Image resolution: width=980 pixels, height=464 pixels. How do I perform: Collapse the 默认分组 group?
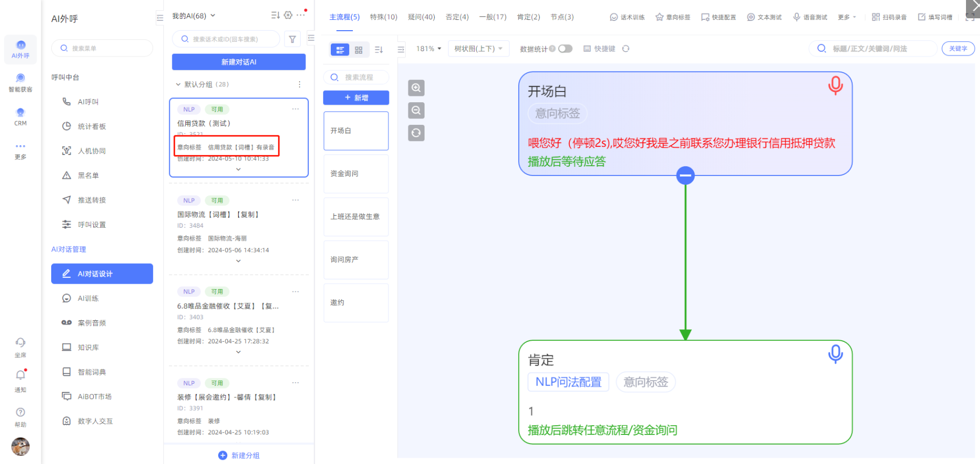[178, 85]
